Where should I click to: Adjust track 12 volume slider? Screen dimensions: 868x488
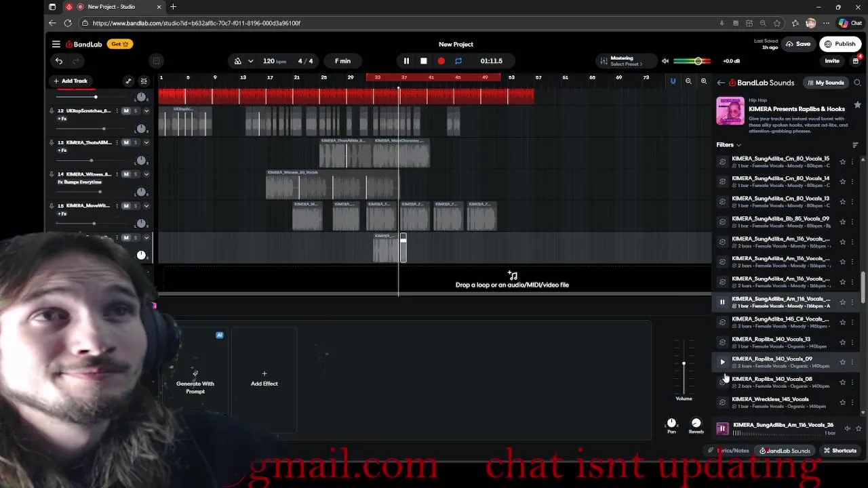coord(104,129)
